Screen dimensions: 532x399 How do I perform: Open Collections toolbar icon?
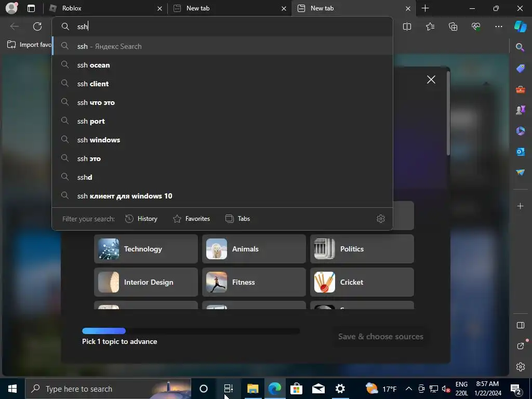(x=453, y=26)
